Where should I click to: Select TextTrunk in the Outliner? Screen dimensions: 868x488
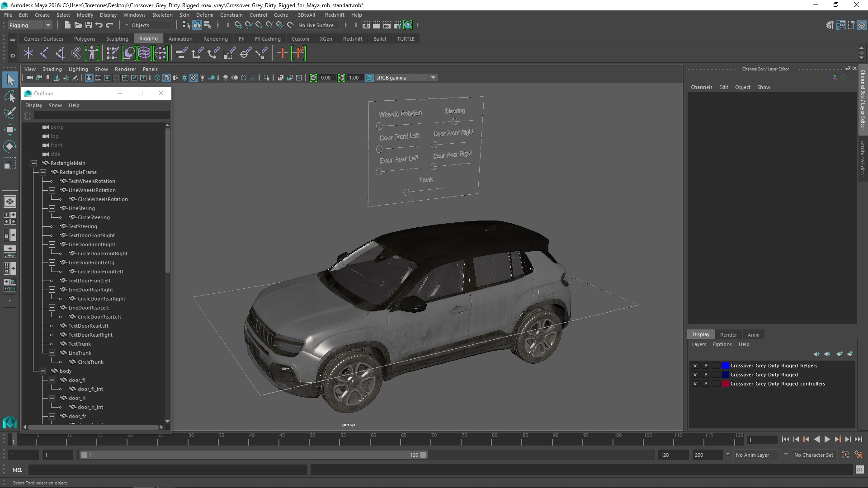coord(80,344)
